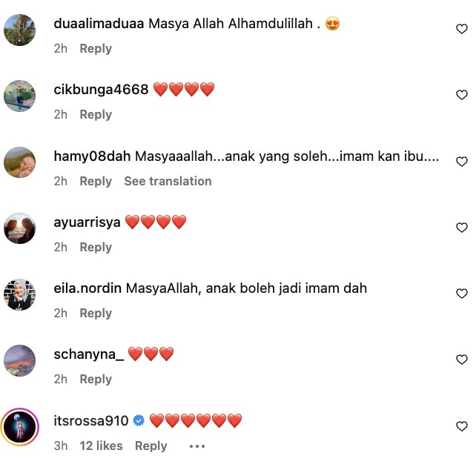Like schanyna_'s comment heart icon

(x=462, y=360)
